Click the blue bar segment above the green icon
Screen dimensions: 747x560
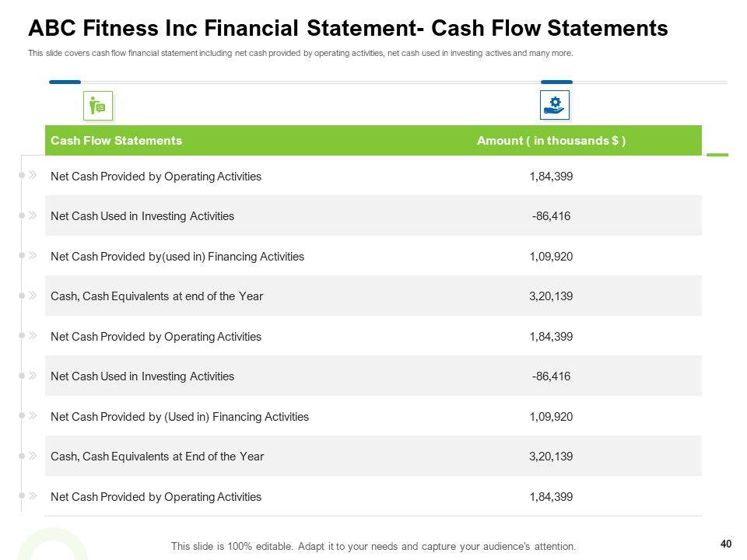65,82
